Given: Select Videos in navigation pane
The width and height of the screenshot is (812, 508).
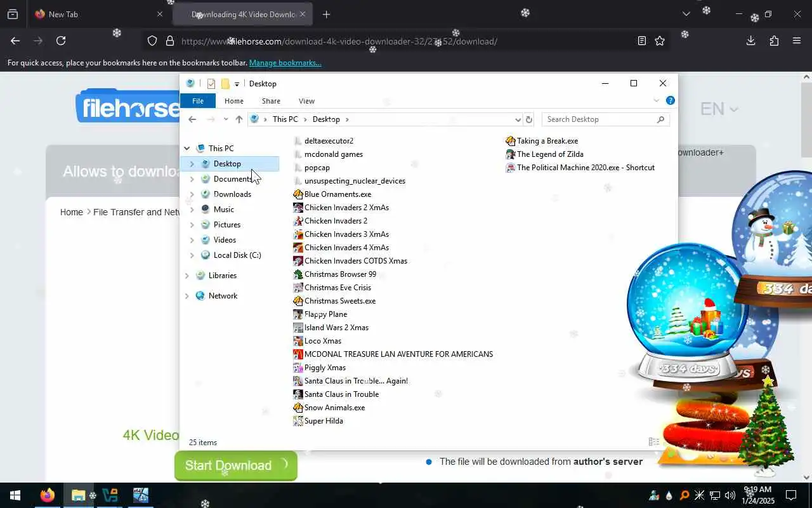Looking at the screenshot, I should (225, 240).
